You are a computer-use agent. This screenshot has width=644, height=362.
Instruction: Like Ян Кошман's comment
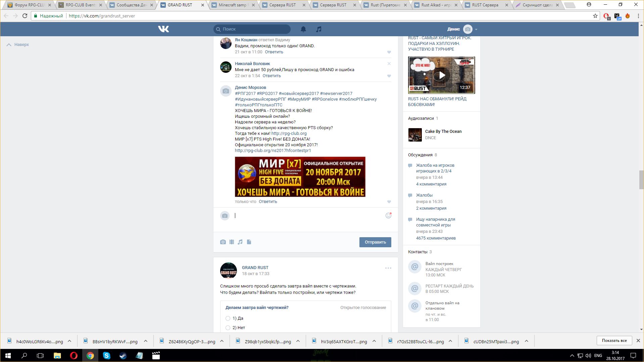[x=389, y=52]
